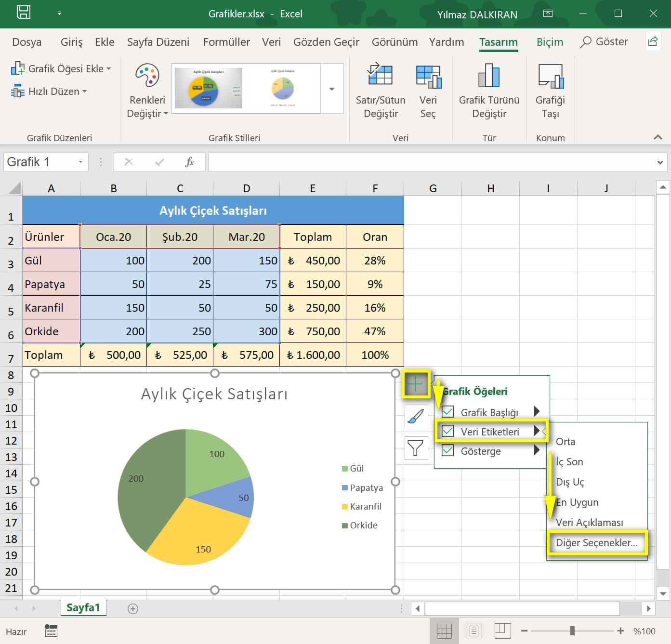671x644 pixels.
Task: Toggle the Gösterge checkbox
Action: pyautogui.click(x=447, y=450)
